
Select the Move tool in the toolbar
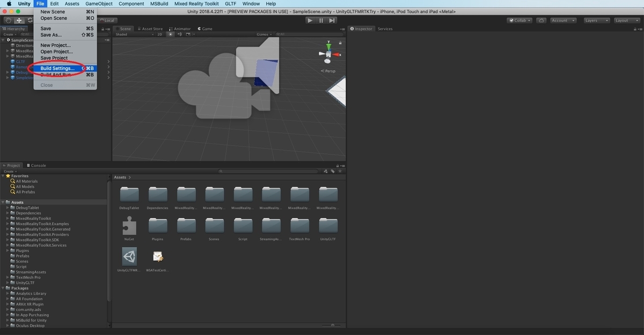[19, 20]
